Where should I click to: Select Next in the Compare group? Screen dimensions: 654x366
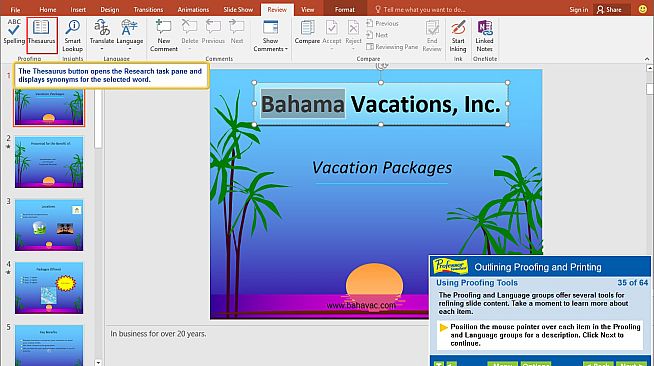377,35
